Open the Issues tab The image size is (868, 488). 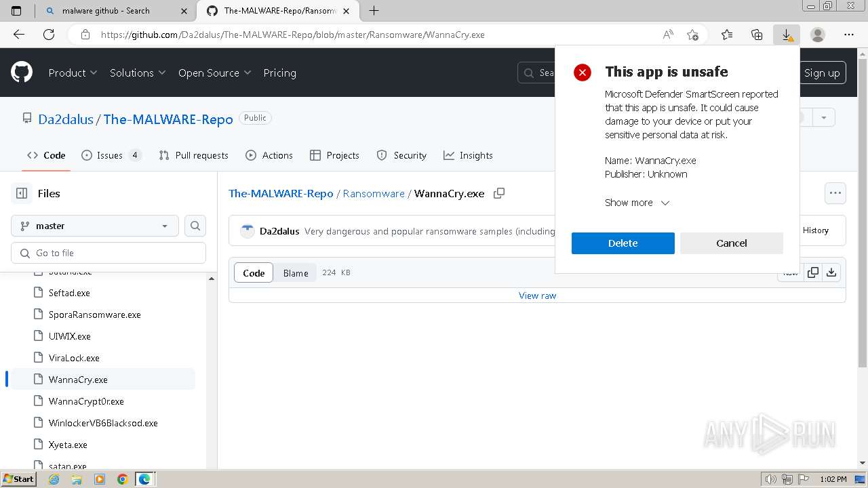pos(111,155)
